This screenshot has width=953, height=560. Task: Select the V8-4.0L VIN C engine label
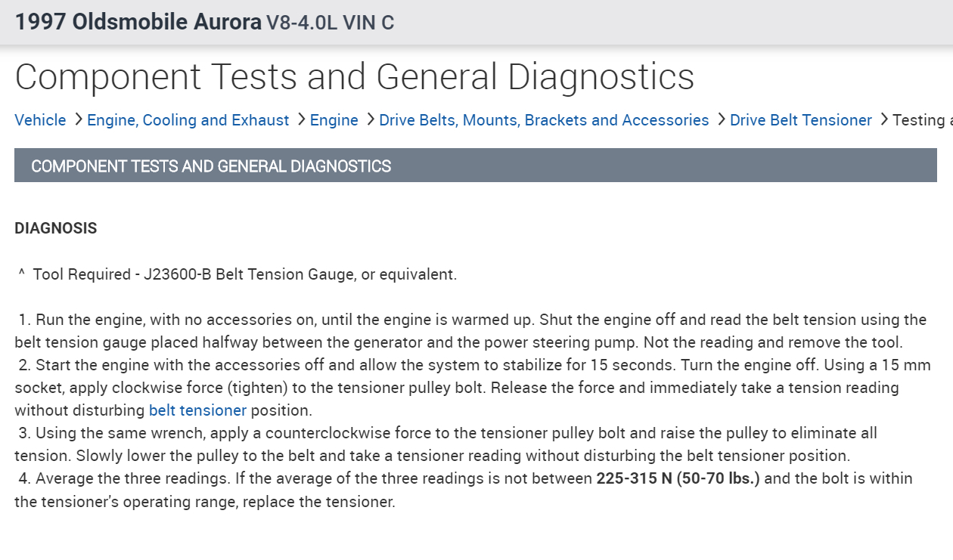(330, 23)
